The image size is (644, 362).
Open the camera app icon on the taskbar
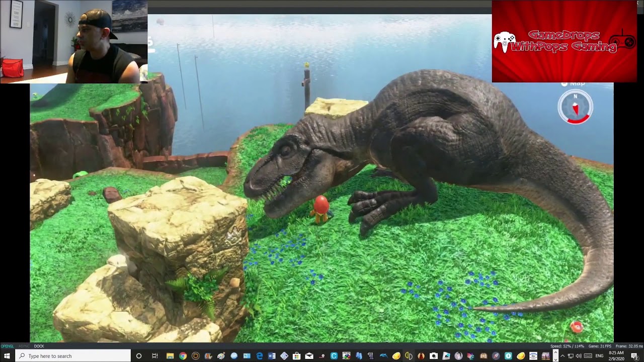(x=433, y=356)
